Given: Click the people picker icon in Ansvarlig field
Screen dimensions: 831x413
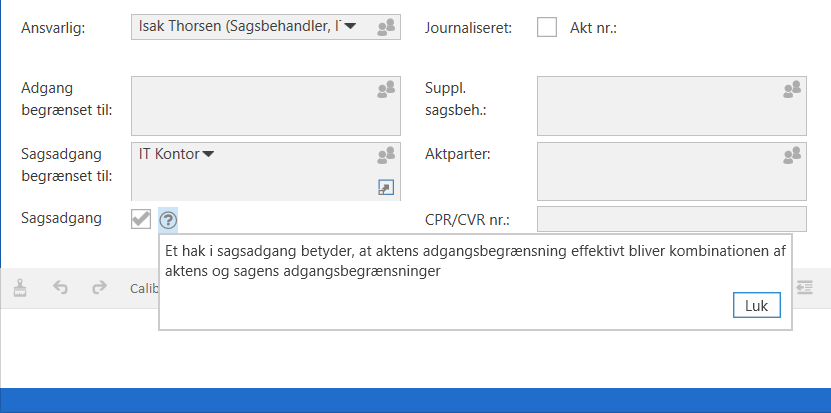Looking at the screenshot, I should (x=386, y=28).
